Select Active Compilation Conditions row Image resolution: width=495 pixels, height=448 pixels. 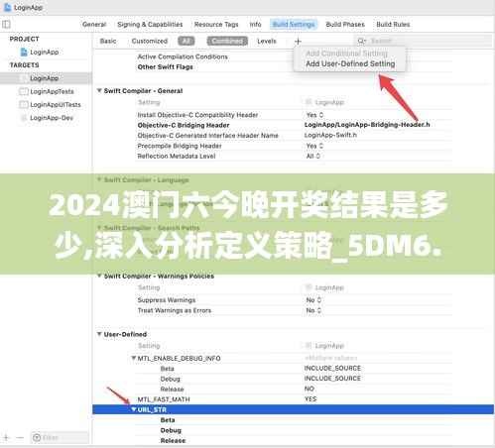(183, 56)
